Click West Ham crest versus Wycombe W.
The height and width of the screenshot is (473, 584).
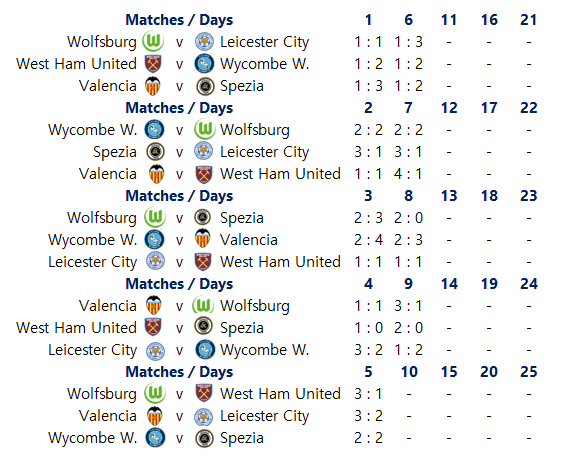(x=153, y=64)
